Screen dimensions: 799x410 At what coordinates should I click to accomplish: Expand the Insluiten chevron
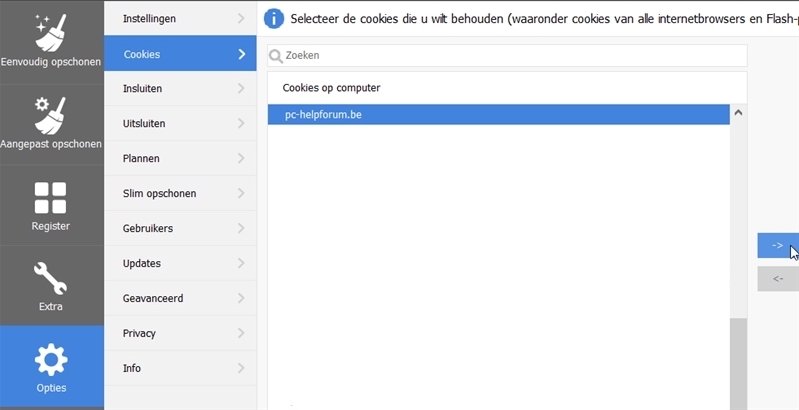click(241, 89)
